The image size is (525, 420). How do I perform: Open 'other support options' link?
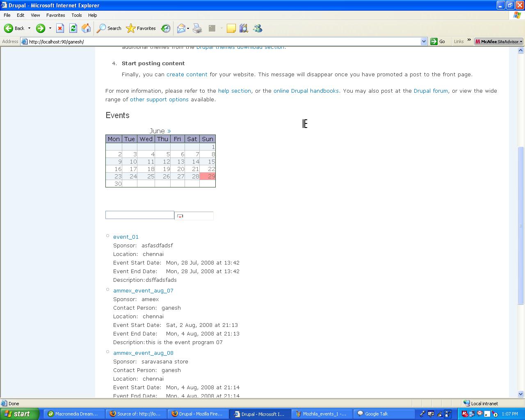(159, 99)
